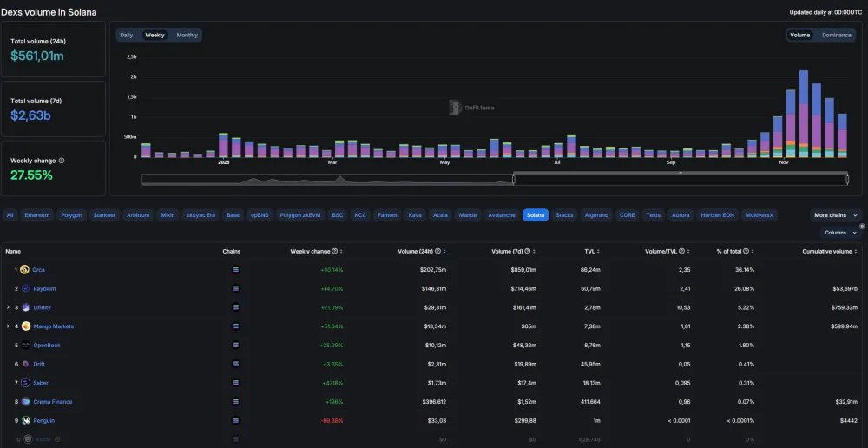
Task: Click the help icon in Volume (7d) header
Action: click(x=527, y=252)
